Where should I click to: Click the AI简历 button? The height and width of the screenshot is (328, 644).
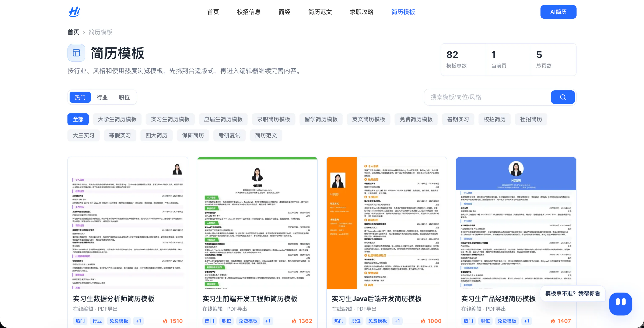(x=558, y=12)
